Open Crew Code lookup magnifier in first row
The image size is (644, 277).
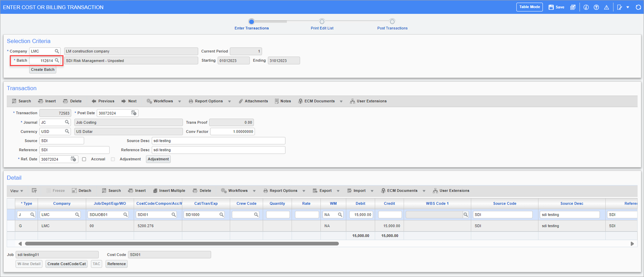click(x=256, y=214)
